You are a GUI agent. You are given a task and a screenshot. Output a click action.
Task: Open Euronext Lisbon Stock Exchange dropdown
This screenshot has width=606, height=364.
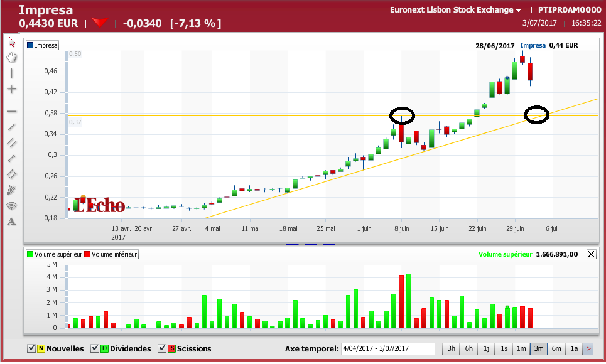click(x=455, y=10)
